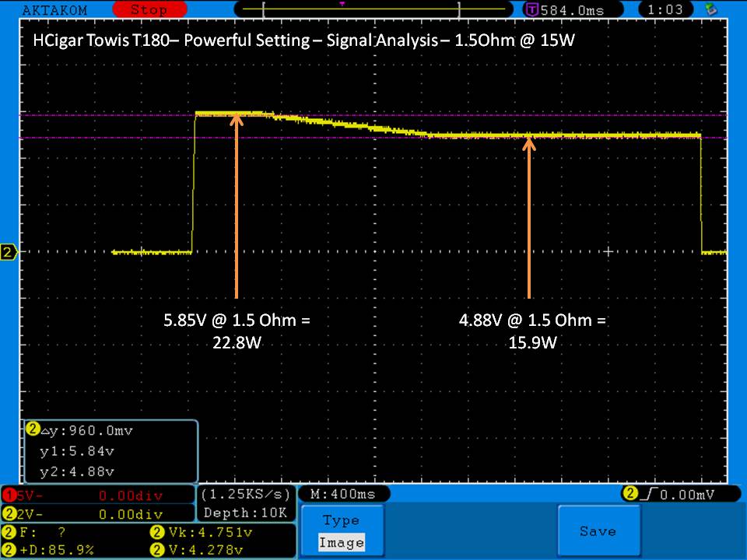
Task: Click the USB storage icon top right
Action: (x=711, y=9)
